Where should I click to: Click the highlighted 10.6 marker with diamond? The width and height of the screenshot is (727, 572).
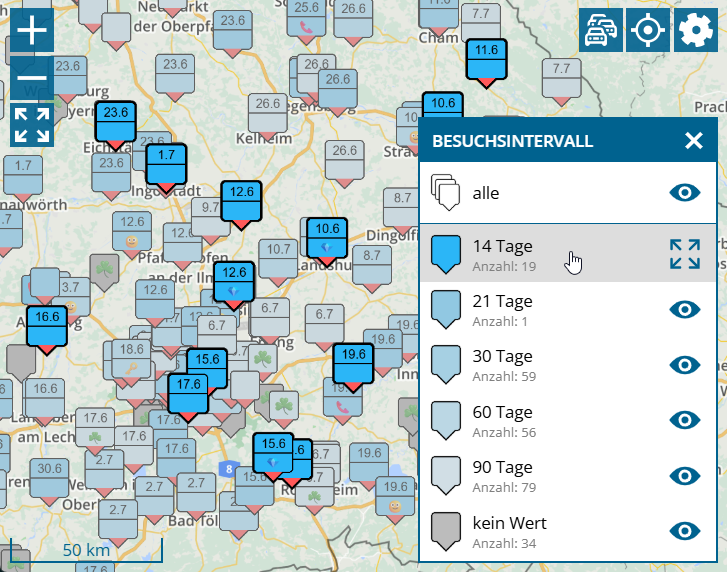(x=327, y=242)
